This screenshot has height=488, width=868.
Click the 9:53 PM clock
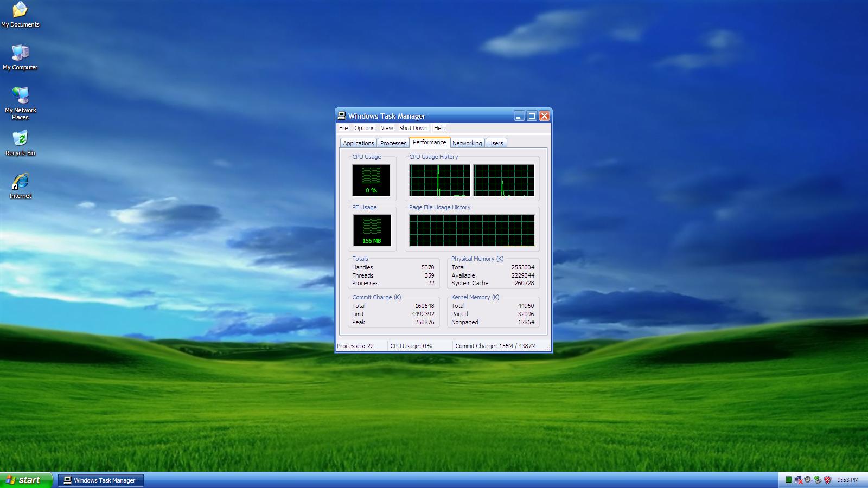click(848, 480)
